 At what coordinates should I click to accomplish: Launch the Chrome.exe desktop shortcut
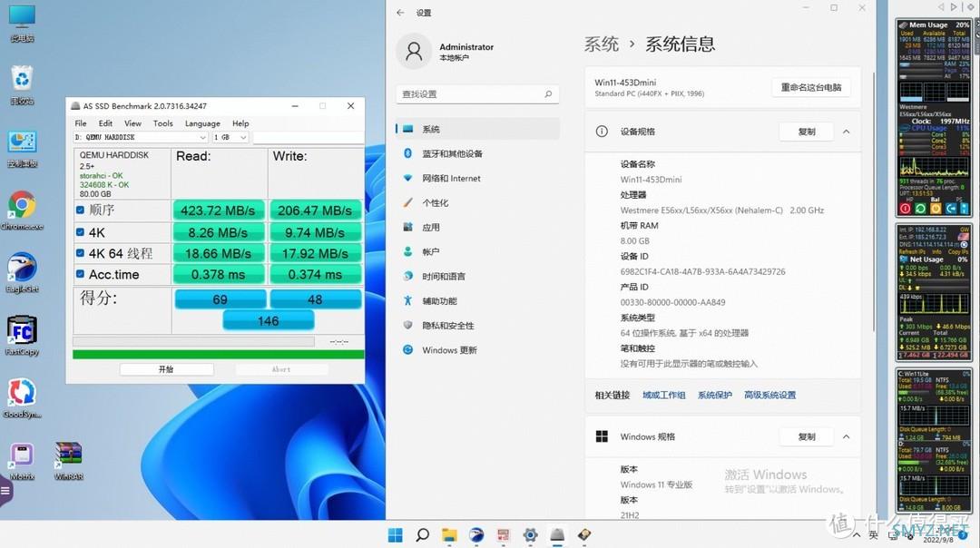22,210
